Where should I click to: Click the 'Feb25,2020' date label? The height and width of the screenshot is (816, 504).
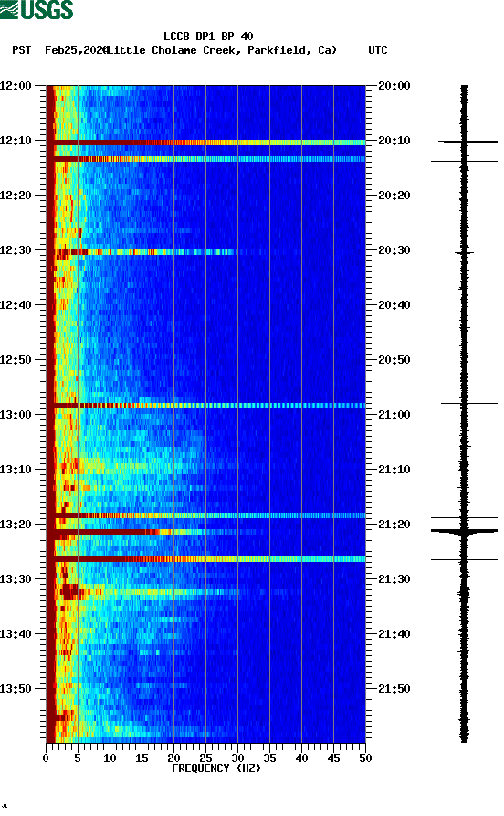coord(76,50)
